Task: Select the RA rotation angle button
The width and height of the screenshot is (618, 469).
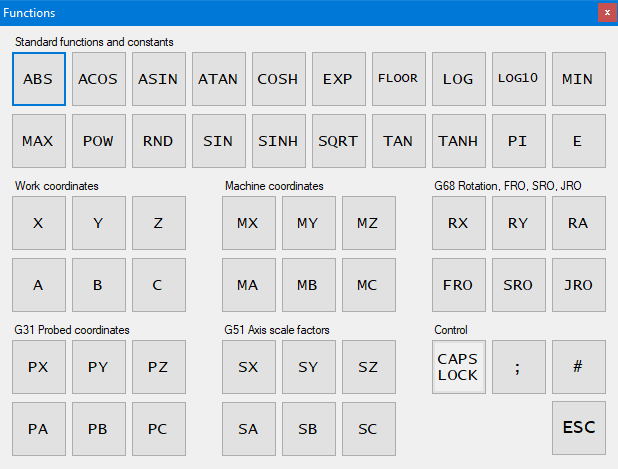Action: 578,223
